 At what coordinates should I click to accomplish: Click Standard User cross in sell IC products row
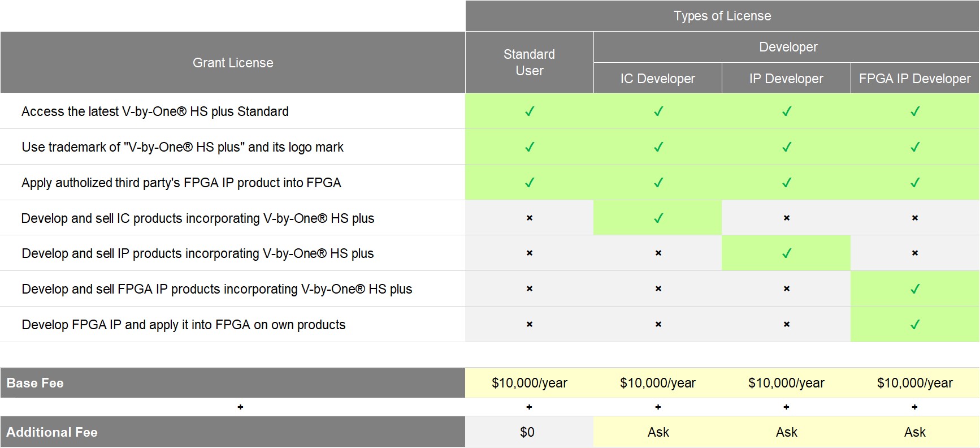(530, 218)
